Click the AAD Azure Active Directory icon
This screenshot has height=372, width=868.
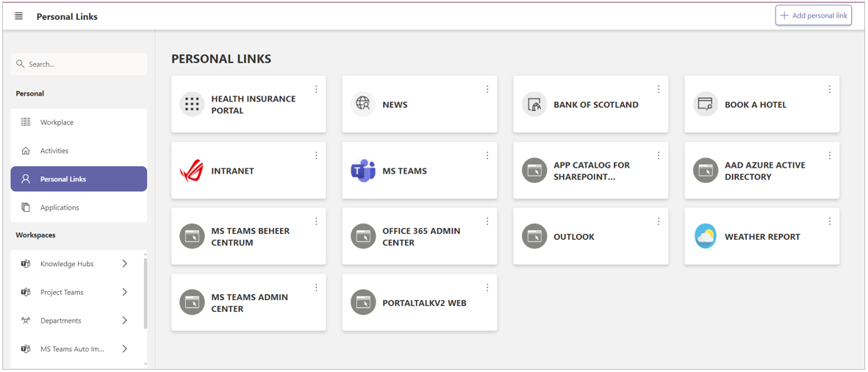point(706,171)
